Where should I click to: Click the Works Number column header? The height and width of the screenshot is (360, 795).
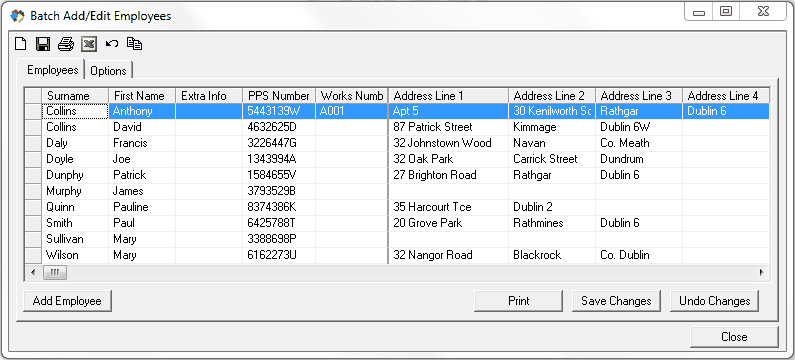[x=352, y=96]
